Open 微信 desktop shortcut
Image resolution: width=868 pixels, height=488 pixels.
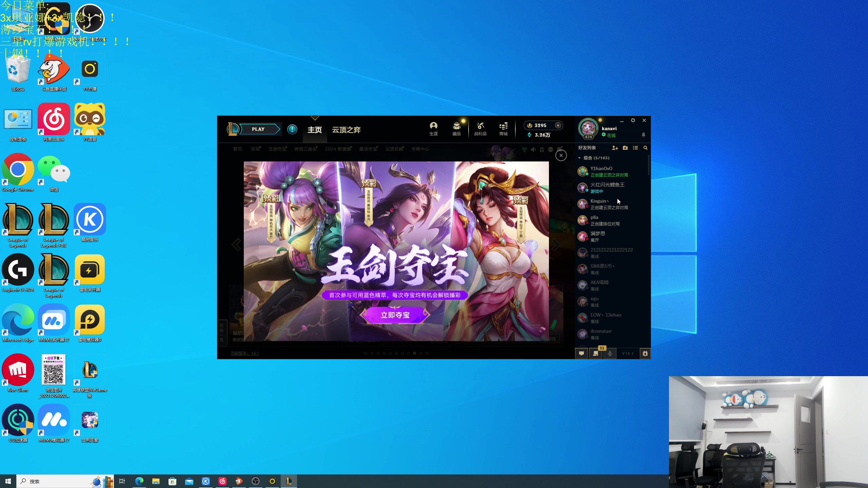pos(54,173)
